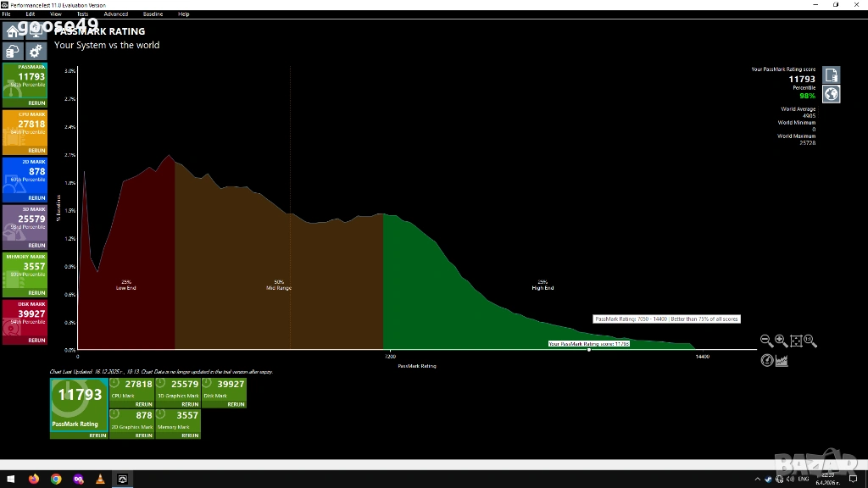Click the 'World Average' statistic text
Viewport: 868px width, 488px height.
pyautogui.click(x=798, y=109)
